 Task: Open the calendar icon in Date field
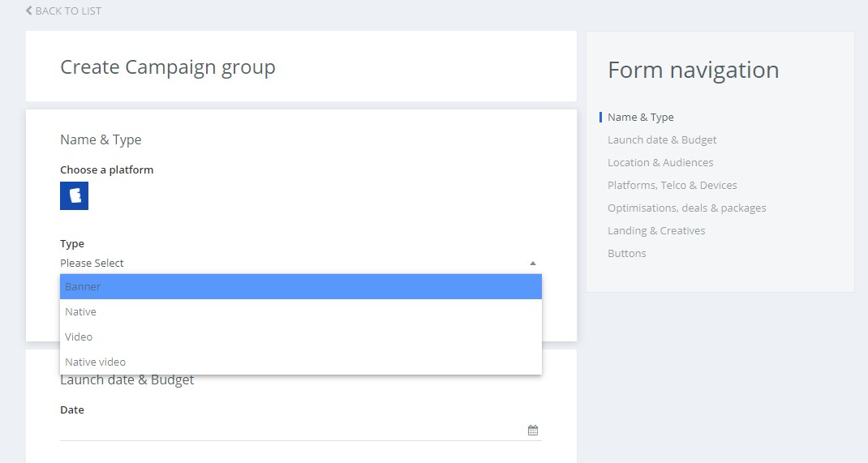pos(532,430)
